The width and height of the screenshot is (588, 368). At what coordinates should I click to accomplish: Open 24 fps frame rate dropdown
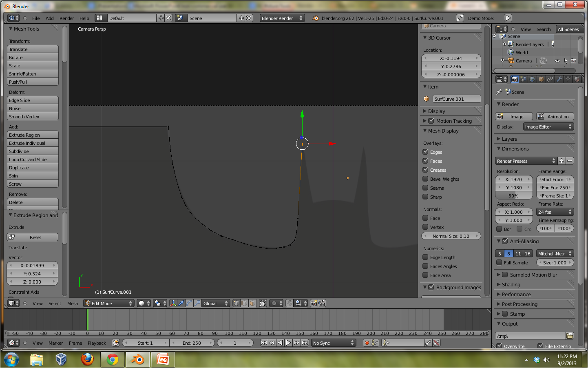[x=555, y=212]
